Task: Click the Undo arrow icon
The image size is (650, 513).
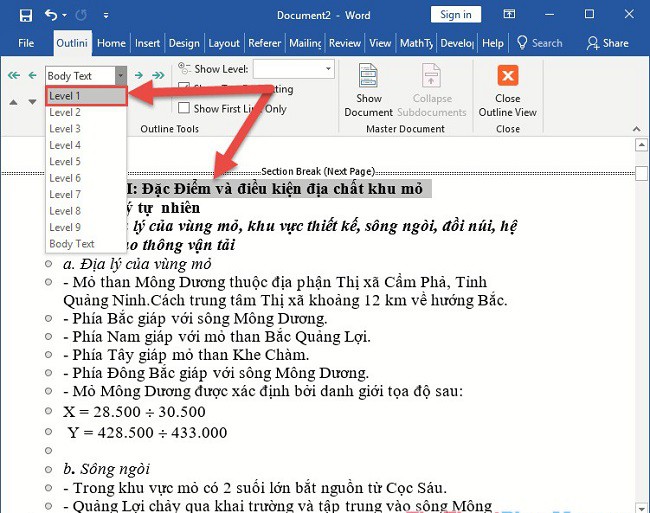Action: tap(51, 15)
